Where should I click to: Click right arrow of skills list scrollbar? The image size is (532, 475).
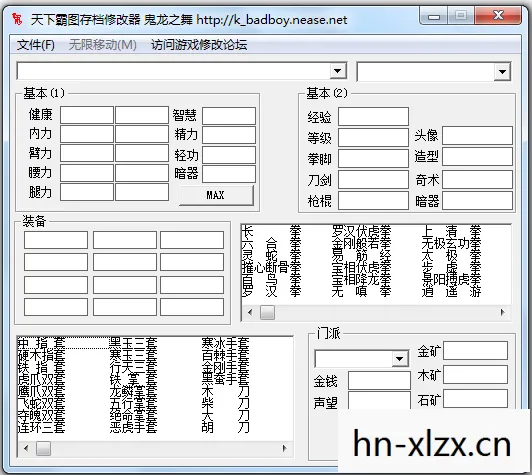point(502,312)
